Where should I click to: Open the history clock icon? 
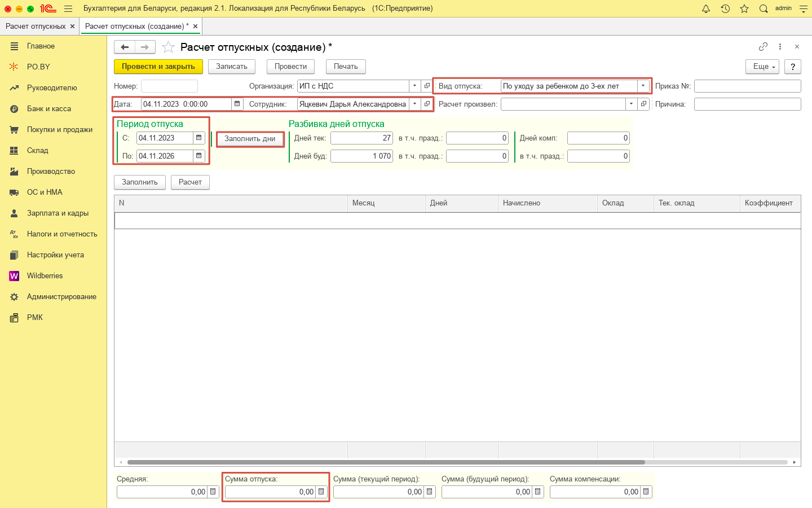[x=725, y=8]
